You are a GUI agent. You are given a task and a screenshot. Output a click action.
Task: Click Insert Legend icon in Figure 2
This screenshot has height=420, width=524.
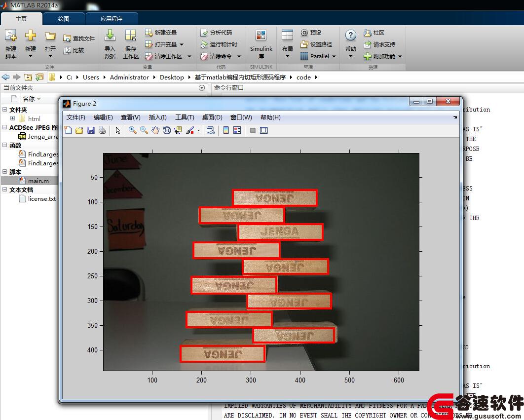237,130
